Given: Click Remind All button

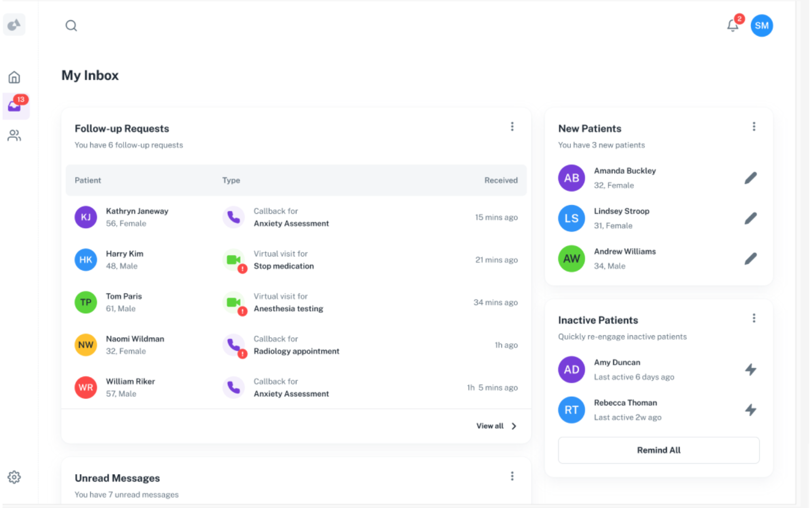Looking at the screenshot, I should click(x=659, y=450).
